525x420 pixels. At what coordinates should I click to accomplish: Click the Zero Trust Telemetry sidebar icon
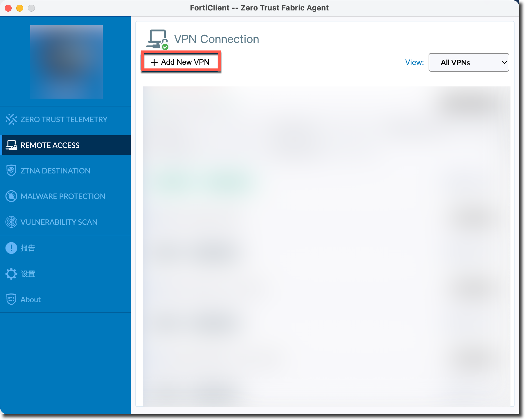[11, 119]
